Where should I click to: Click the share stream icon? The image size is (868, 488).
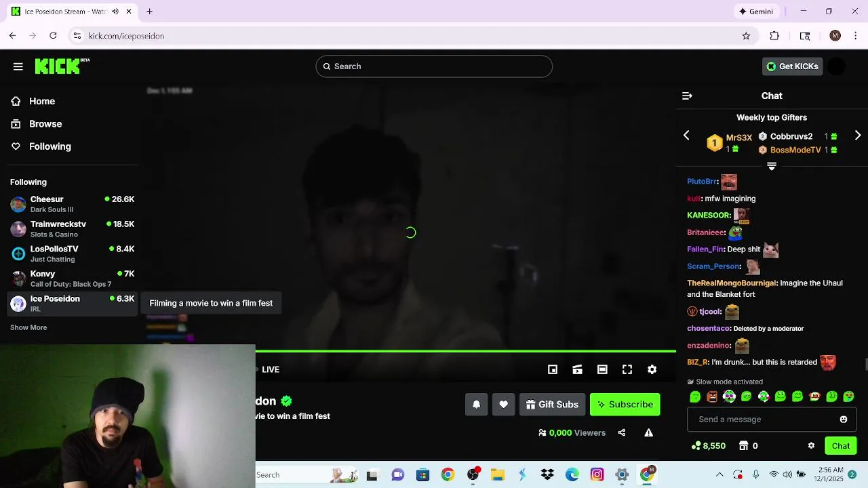(621, 432)
